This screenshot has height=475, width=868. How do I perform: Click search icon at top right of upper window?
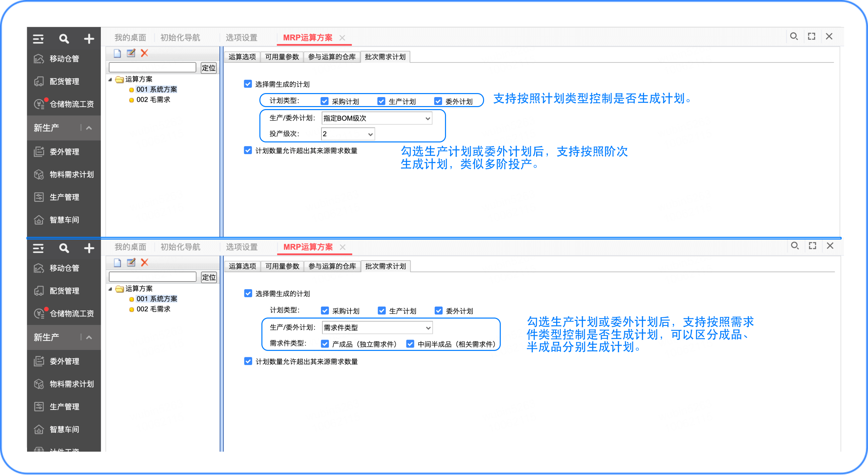(x=794, y=36)
